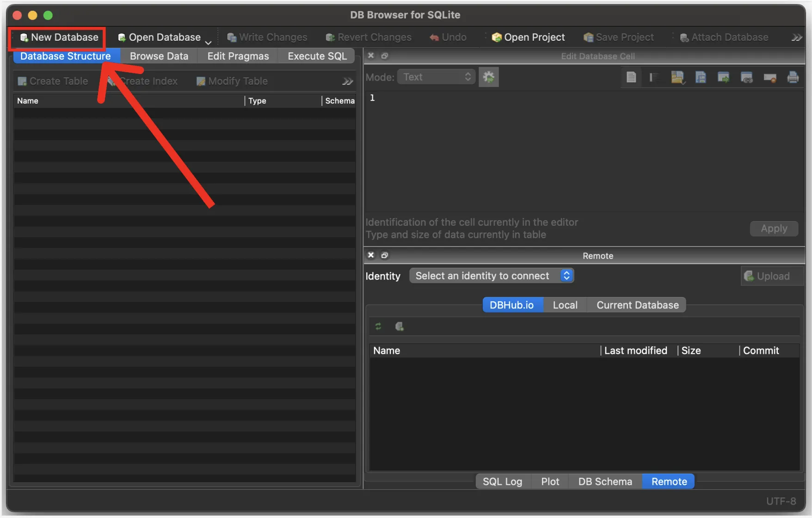812x518 pixels.
Task: Click the refresh icon in the Remote panel
Action: click(x=378, y=327)
